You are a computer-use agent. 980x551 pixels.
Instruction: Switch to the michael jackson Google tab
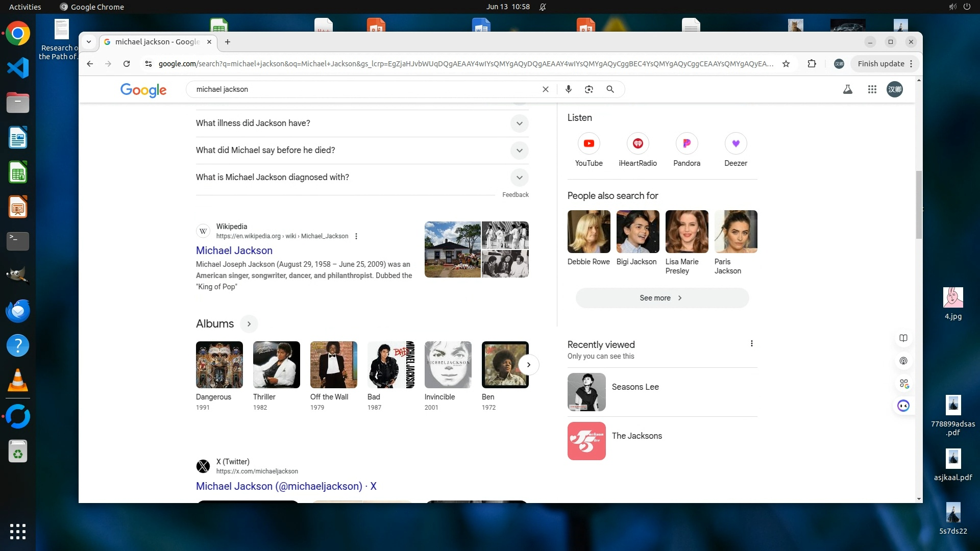(157, 42)
